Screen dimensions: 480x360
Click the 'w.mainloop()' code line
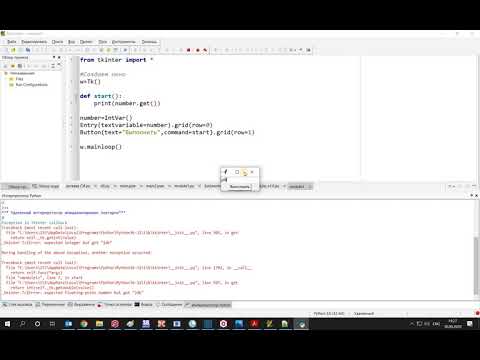click(x=101, y=147)
